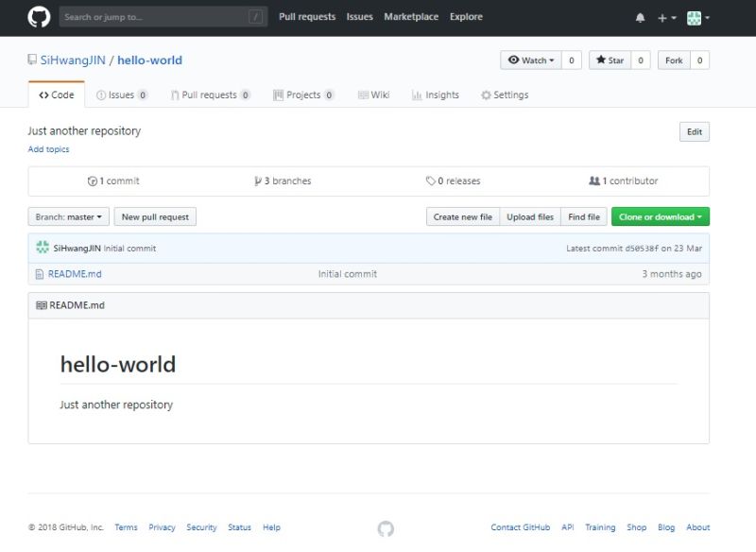The height and width of the screenshot is (552, 756).
Task: Click the fork count next to Fork
Action: click(700, 60)
